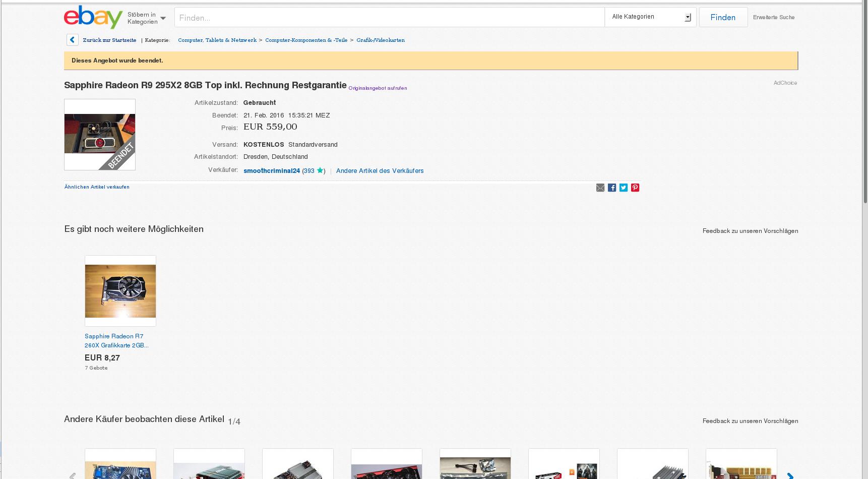Screen dimensions: 868x479
Task: View seller feedback score 393
Action: 308,171
